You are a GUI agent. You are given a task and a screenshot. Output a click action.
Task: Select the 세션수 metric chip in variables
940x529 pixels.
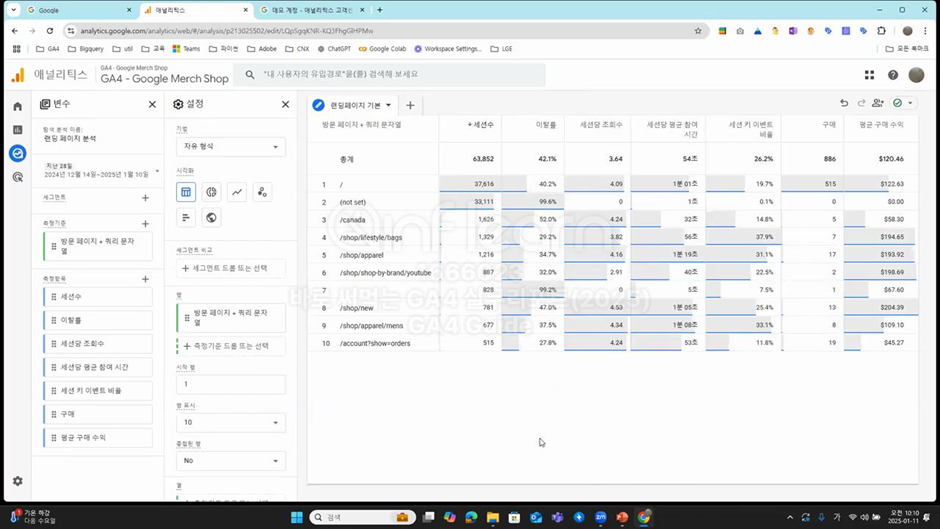[98, 297]
